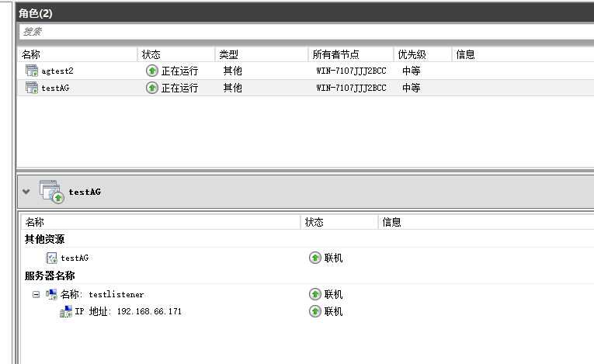Click the online status icon for IP address row
Screen dimensions: 594x364
[x=314, y=311]
